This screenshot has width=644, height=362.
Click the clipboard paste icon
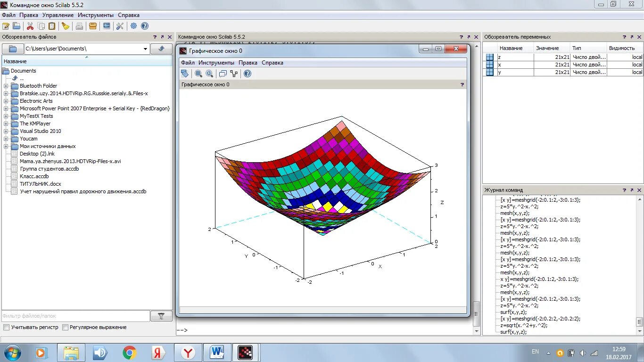52,26
